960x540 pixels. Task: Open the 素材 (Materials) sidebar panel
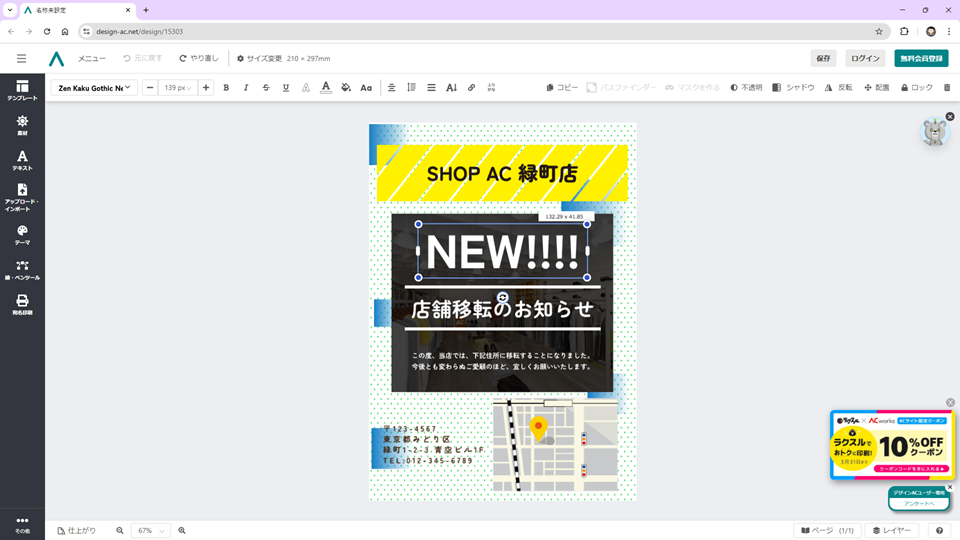(22, 125)
